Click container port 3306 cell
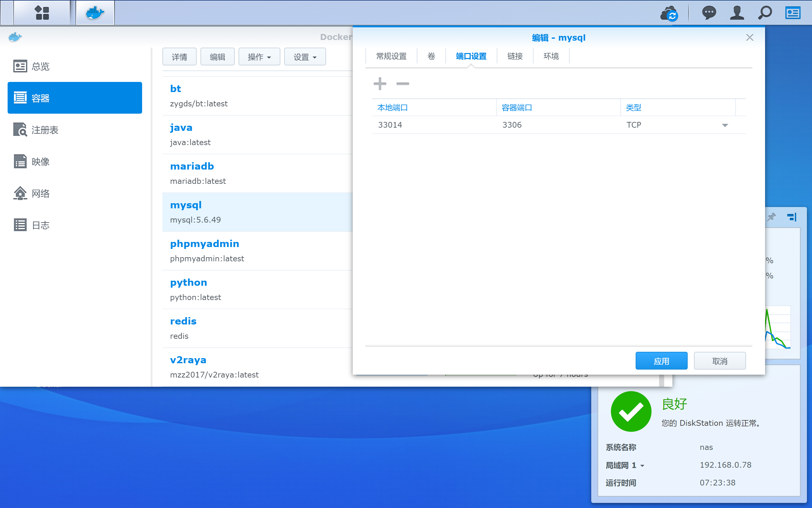 click(x=558, y=125)
